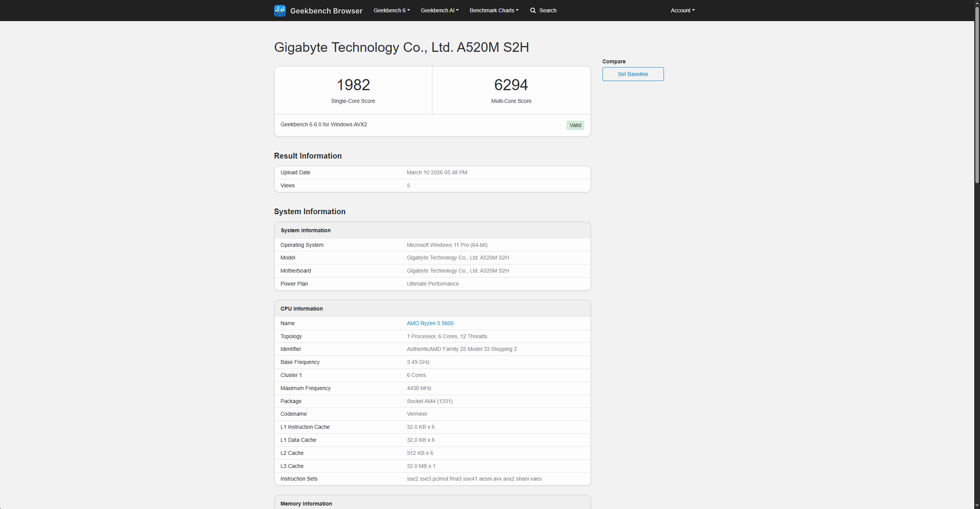Open the AMD Ryzen 5 5600 link
Viewport: 980px width, 509px height.
click(430, 323)
